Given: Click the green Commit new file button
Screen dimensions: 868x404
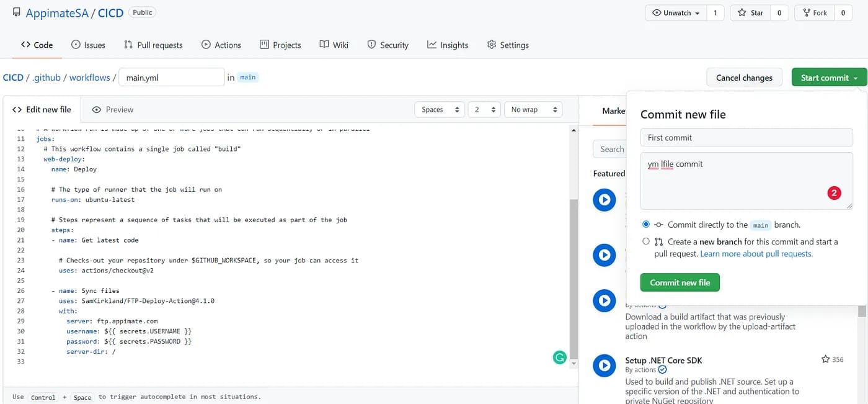Looking at the screenshot, I should point(680,282).
